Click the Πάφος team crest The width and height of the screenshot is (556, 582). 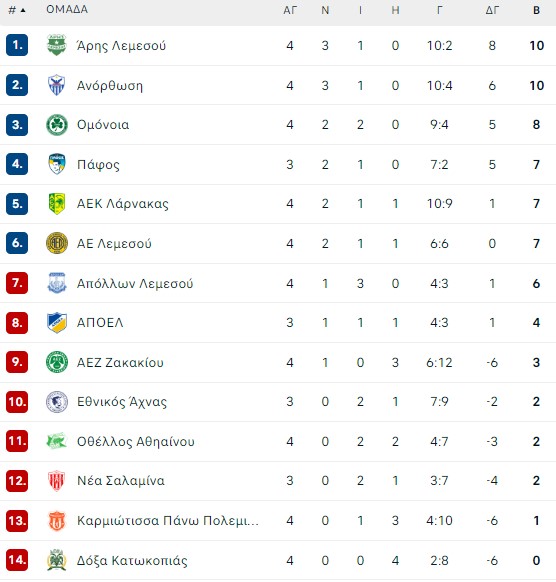pyautogui.click(x=57, y=164)
